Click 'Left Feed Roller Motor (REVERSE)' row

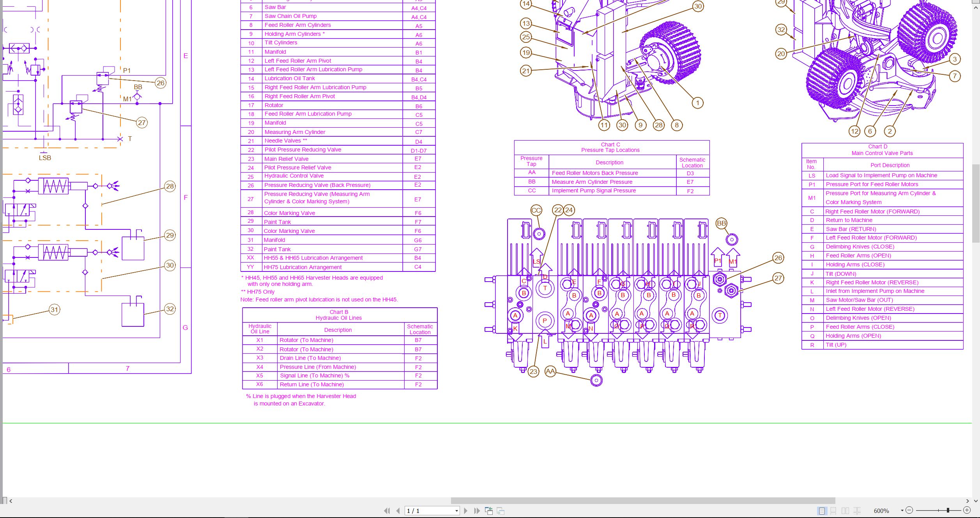[882, 309]
